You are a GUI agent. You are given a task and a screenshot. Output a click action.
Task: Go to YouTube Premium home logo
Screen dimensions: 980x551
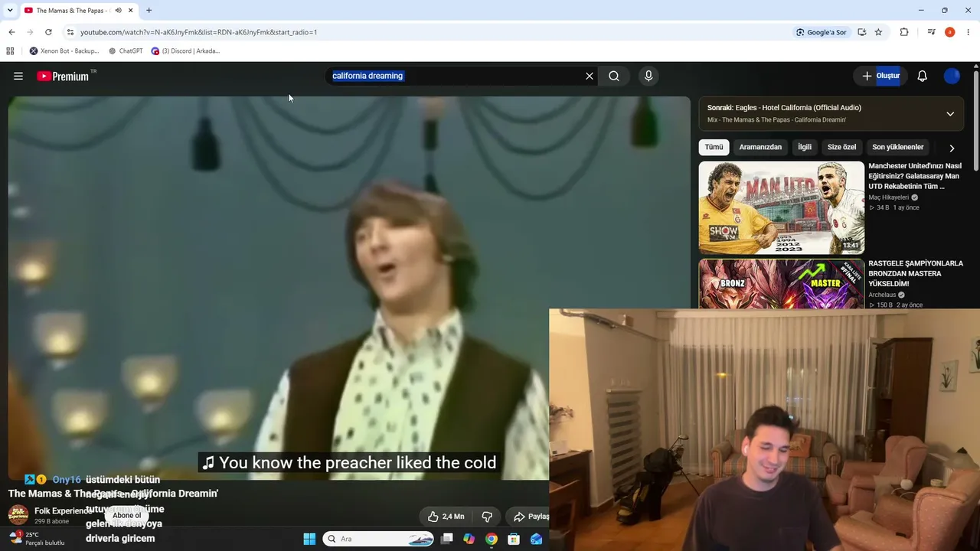point(63,76)
